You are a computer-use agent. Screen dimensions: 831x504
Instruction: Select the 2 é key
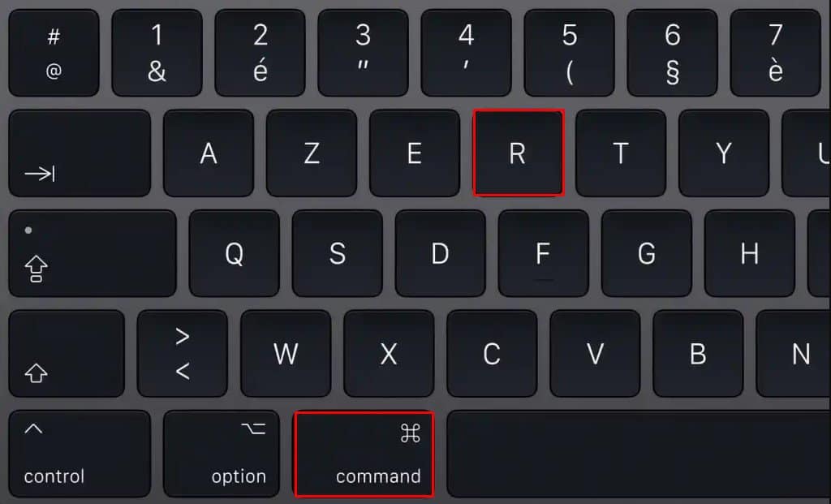(x=260, y=53)
